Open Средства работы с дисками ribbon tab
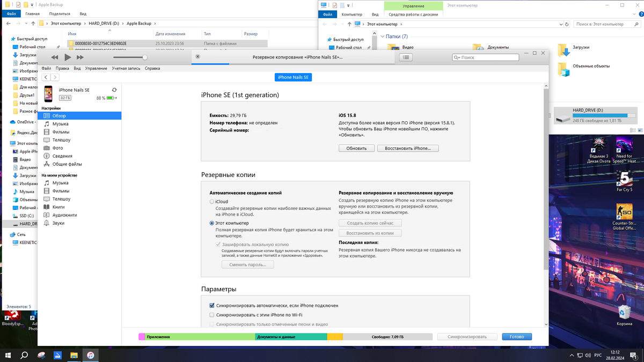The width and height of the screenshot is (644, 362). pyautogui.click(x=413, y=14)
